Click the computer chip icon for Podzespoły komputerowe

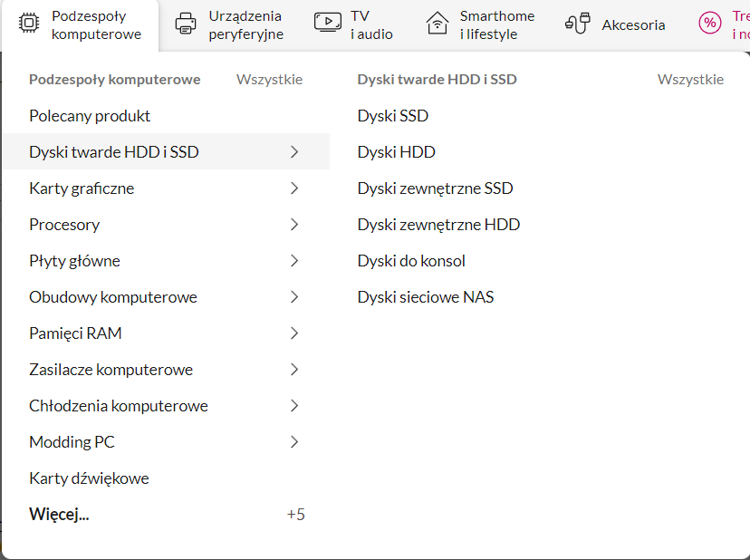tap(29, 24)
